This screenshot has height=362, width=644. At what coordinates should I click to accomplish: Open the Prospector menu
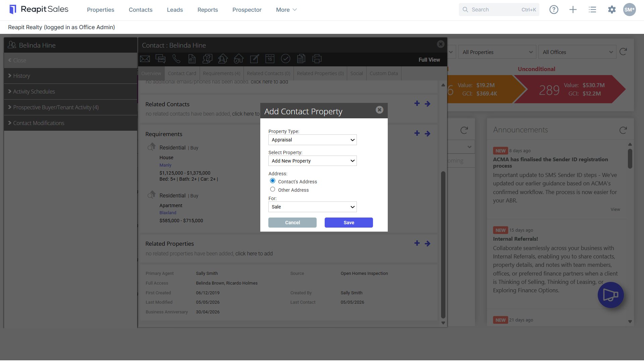coord(247,10)
